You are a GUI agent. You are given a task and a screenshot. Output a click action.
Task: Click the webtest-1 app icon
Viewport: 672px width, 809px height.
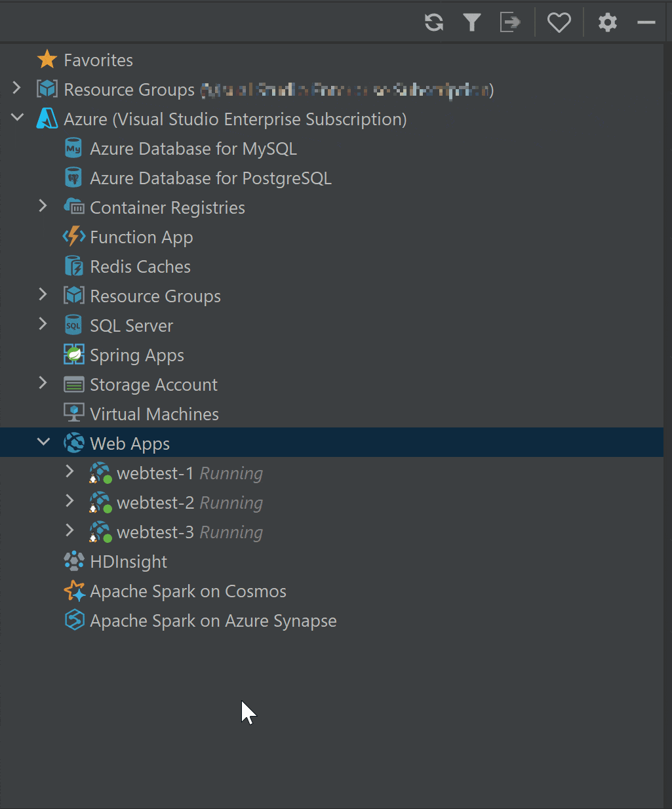coord(100,473)
